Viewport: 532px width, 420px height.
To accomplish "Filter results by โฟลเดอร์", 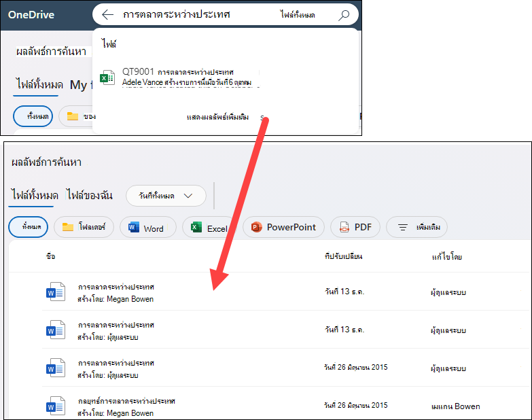I will [x=84, y=227].
